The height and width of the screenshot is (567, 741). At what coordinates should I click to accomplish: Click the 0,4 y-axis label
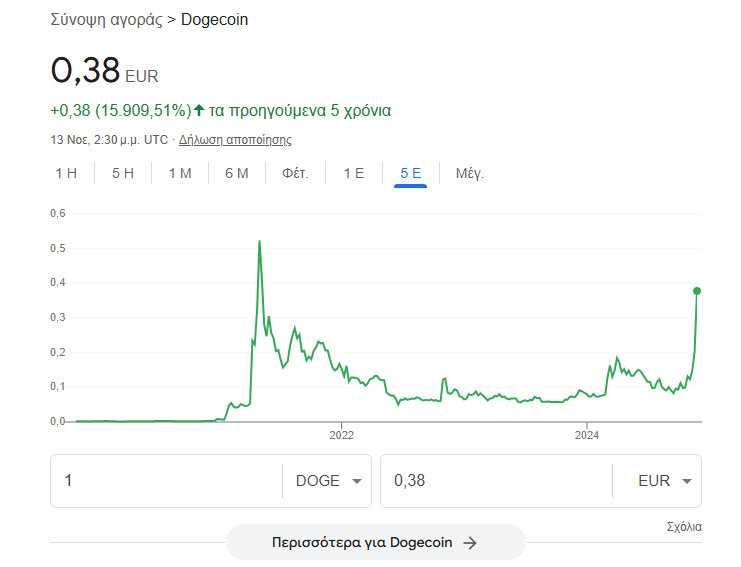click(58, 283)
